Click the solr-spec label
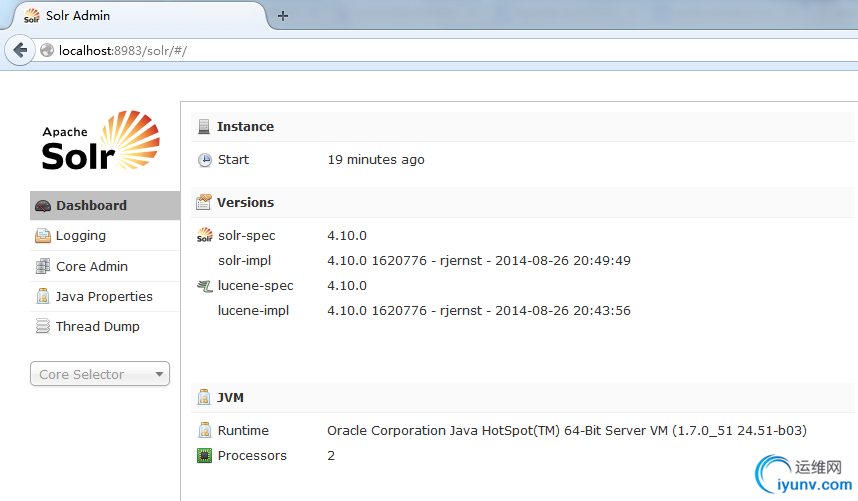Image resolution: width=858 pixels, height=501 pixels. pos(247,236)
